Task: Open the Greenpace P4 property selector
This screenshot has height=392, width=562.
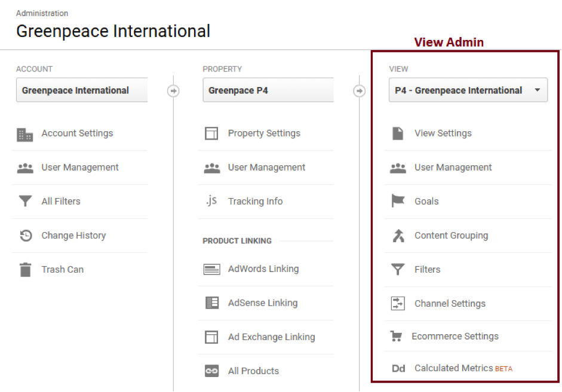Action: [268, 90]
